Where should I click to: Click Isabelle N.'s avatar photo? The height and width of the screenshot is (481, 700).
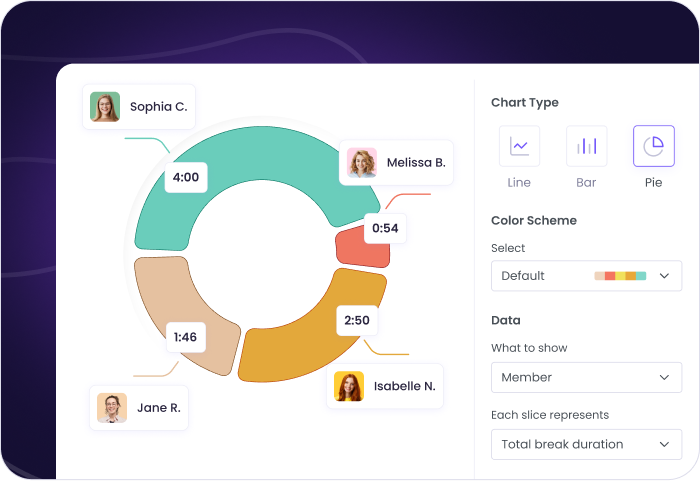[x=349, y=386]
